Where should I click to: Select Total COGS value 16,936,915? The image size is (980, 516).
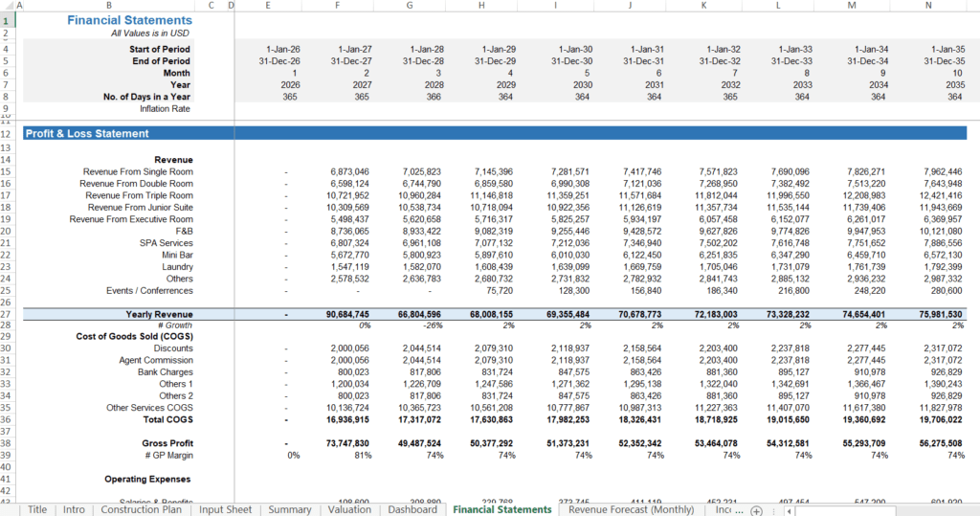(x=347, y=419)
